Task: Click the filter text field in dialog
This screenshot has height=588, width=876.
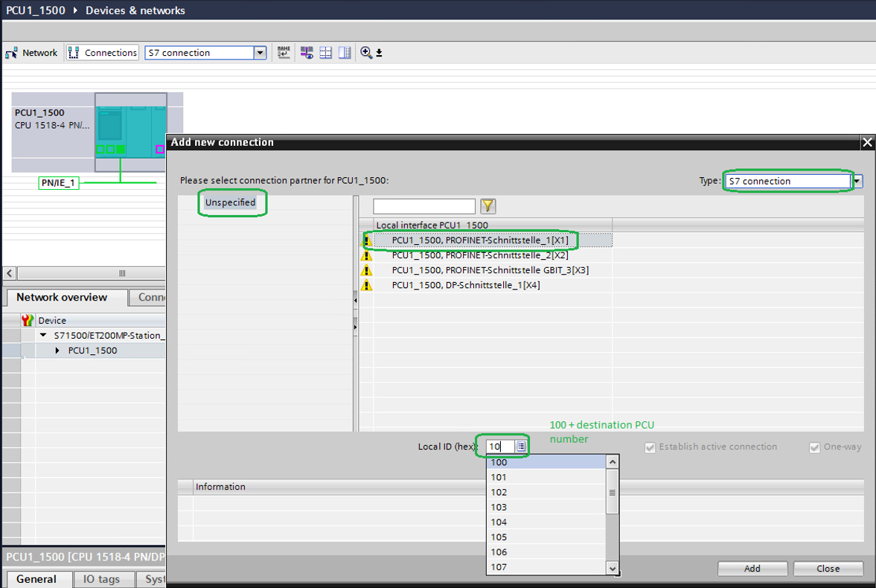Action: coord(424,206)
